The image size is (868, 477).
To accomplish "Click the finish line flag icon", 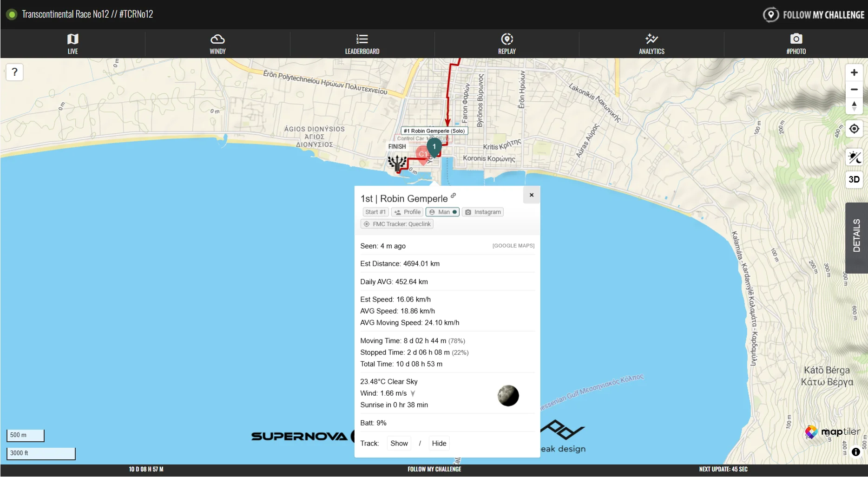I will coord(397,163).
